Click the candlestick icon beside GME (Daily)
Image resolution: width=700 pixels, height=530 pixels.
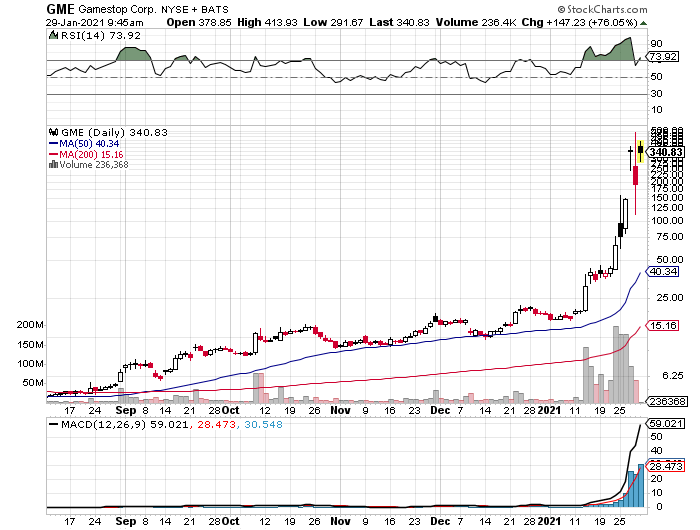[x=54, y=132]
